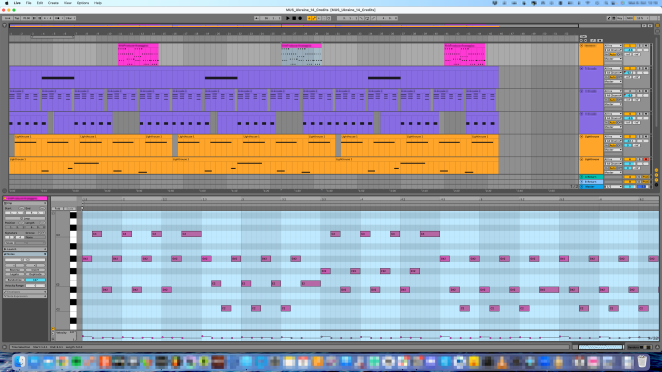Jump to previous locator
This screenshot has width=662, height=372.
coord(581,40)
